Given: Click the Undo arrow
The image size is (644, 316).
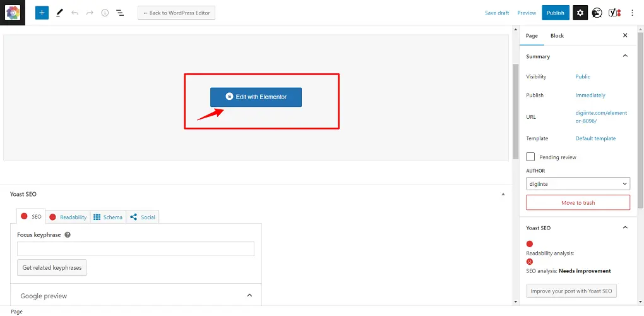Looking at the screenshot, I should (x=75, y=13).
